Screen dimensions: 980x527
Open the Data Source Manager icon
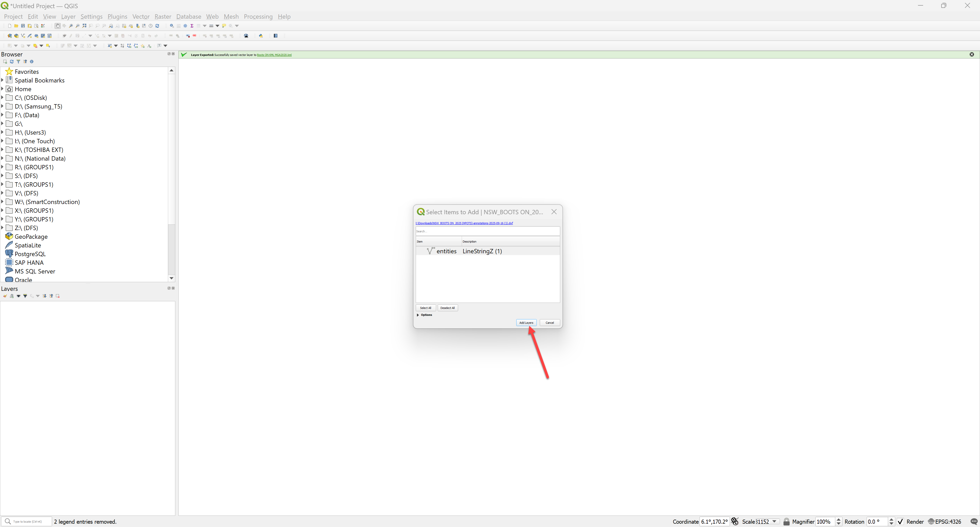pyautogui.click(x=9, y=36)
